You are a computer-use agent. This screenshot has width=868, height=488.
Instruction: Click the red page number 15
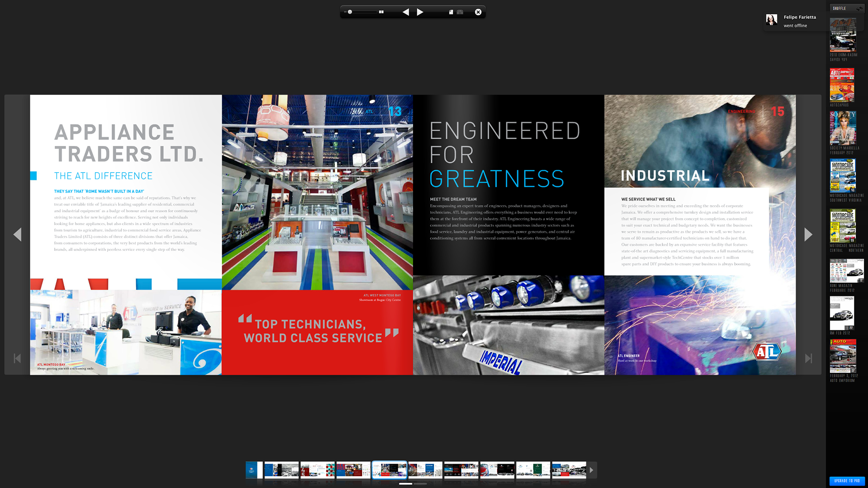pos(777,111)
